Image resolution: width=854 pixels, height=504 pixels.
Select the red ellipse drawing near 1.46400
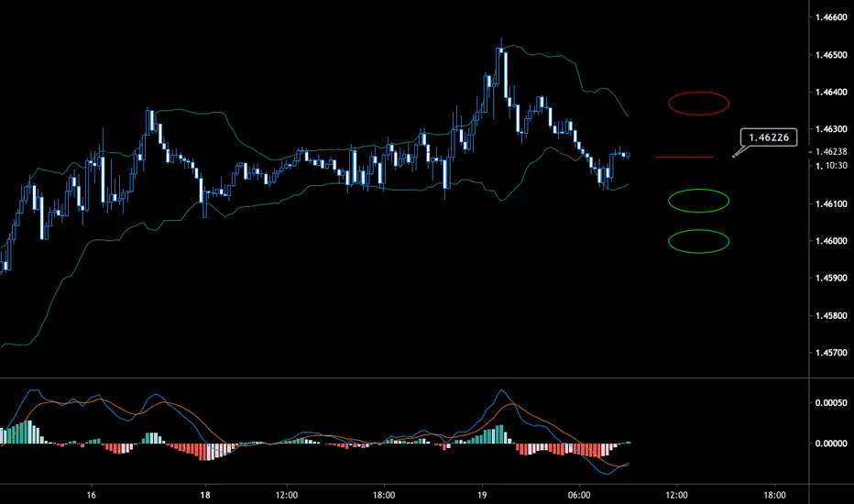click(699, 104)
